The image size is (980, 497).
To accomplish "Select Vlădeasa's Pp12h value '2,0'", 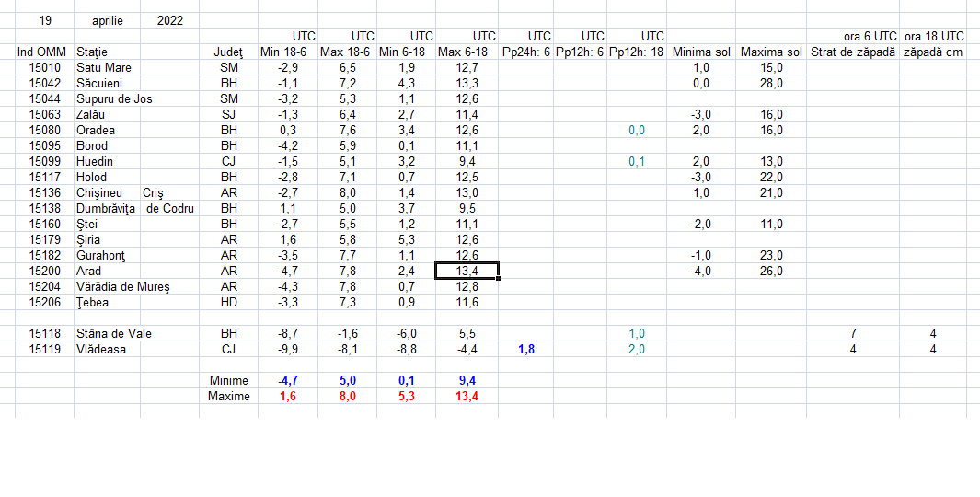I will (637, 349).
